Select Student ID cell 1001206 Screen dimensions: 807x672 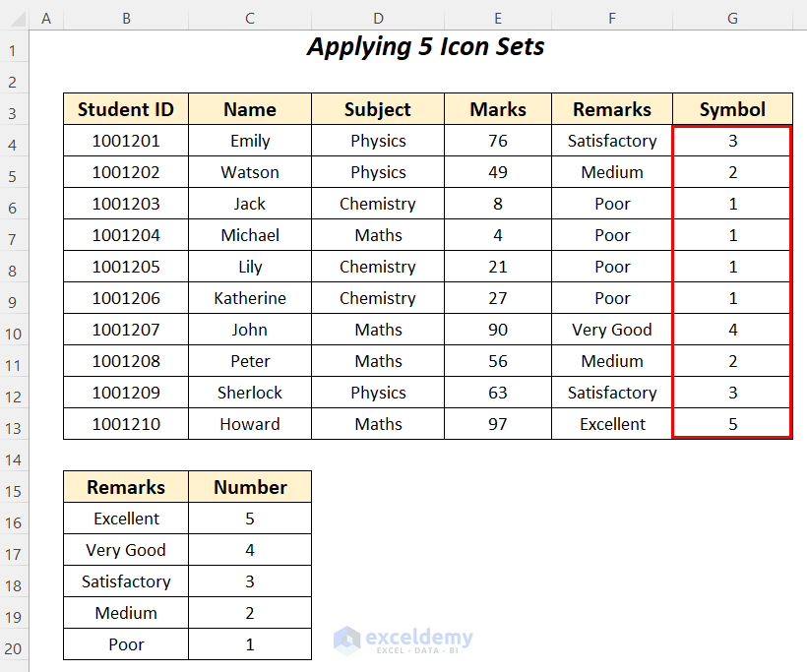126,298
